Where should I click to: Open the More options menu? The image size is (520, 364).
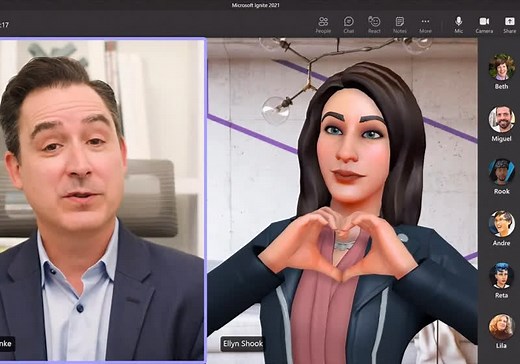pos(425,25)
